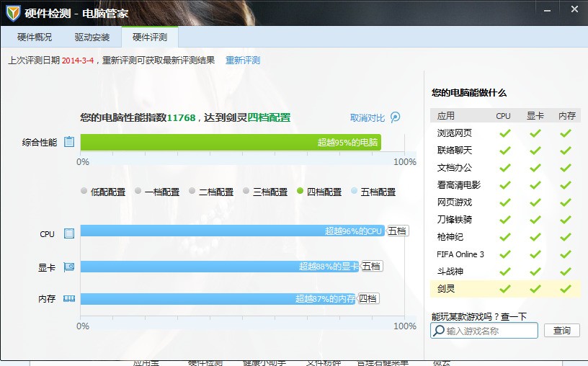Viewport: 588px width, 366px height.
Task: Click the 浏览网页 CPU check mark
Action: tap(504, 133)
